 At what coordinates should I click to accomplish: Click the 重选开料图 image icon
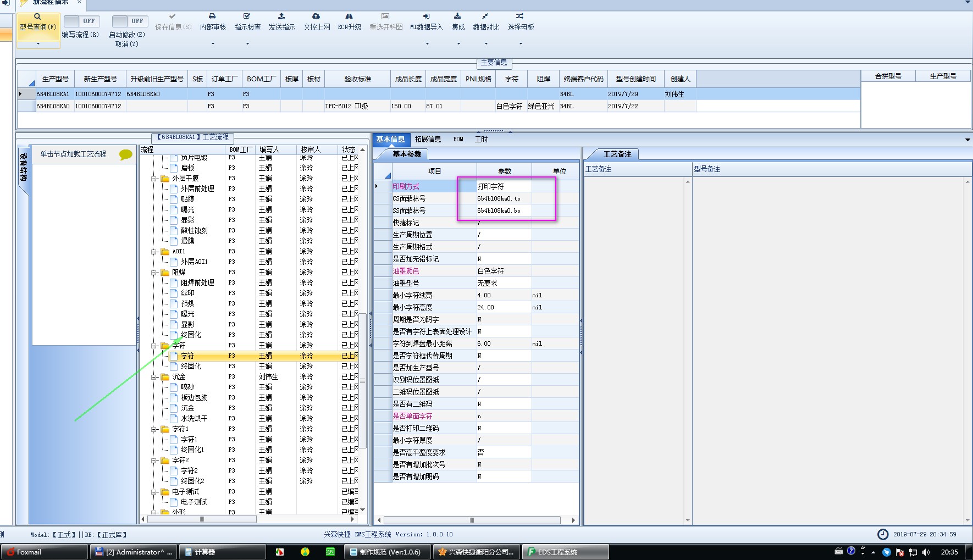pyautogui.click(x=385, y=16)
